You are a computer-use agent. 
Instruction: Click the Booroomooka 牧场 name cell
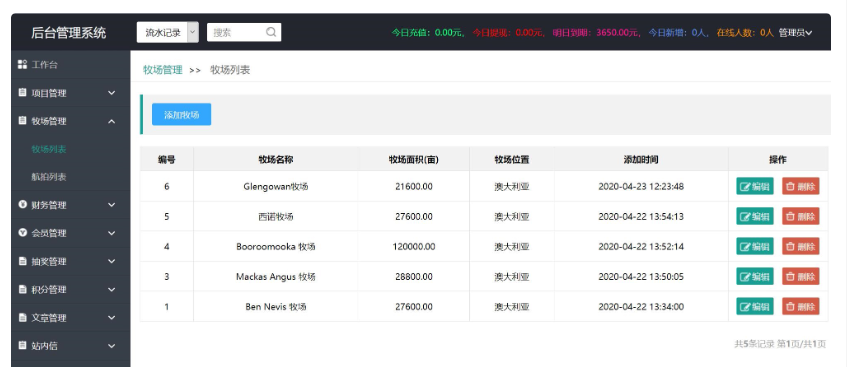(x=275, y=246)
